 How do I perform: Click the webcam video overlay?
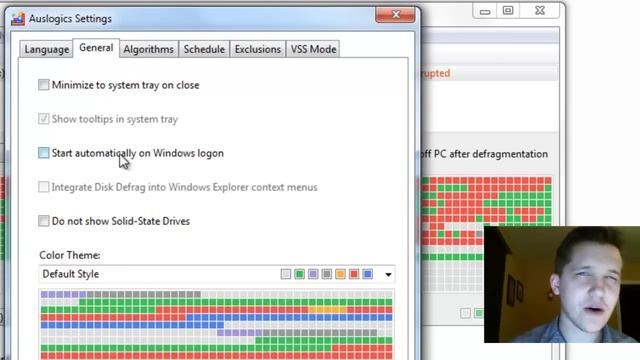(x=562, y=284)
